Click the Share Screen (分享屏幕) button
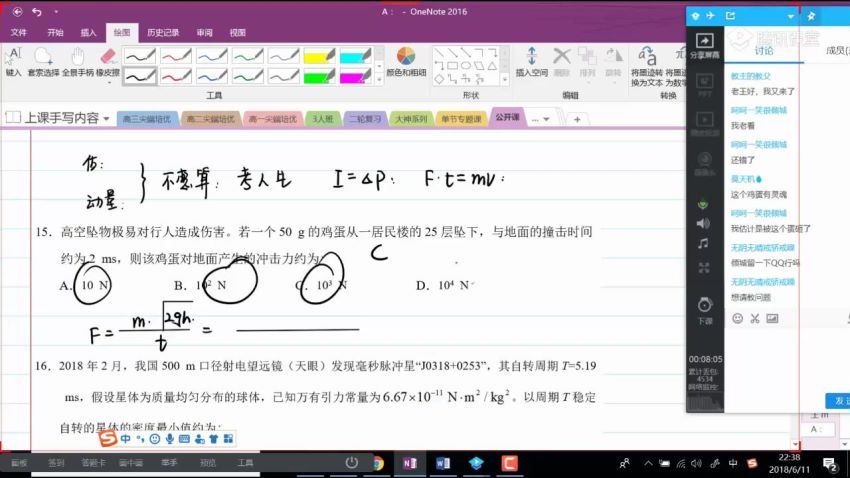Screen dimensions: 850x478 pos(704,47)
